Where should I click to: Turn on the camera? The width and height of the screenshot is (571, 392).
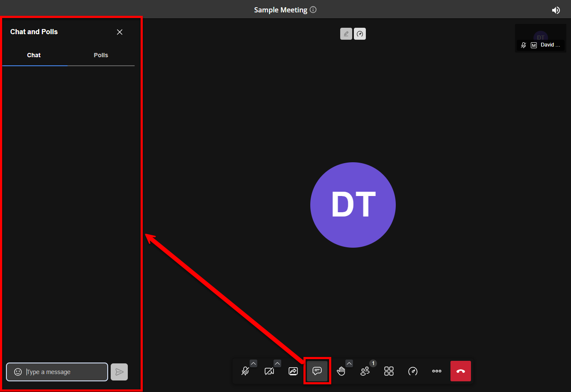click(269, 371)
